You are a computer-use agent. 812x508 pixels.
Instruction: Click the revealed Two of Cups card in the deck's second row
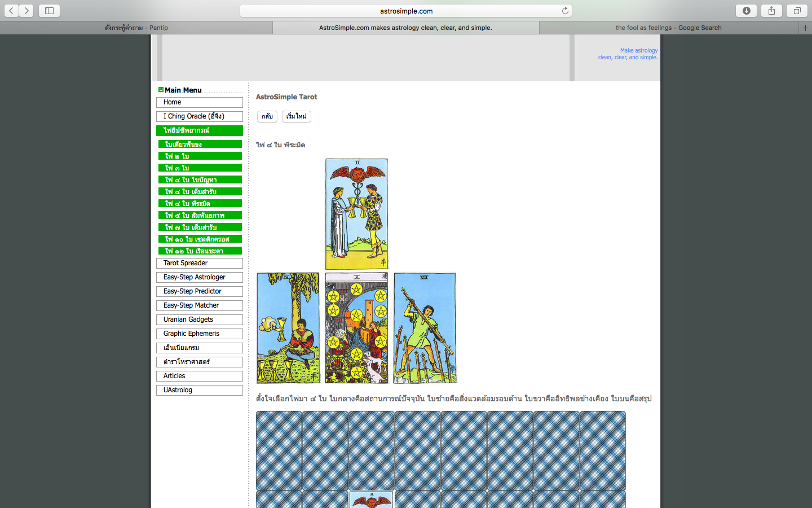(372, 500)
